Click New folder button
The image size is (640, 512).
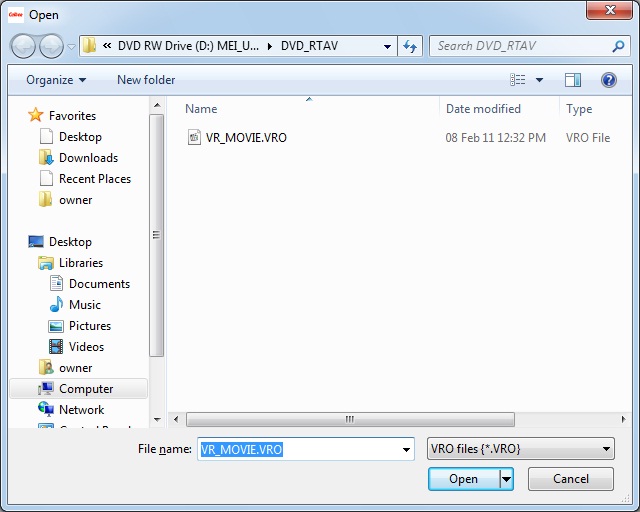pyautogui.click(x=146, y=80)
